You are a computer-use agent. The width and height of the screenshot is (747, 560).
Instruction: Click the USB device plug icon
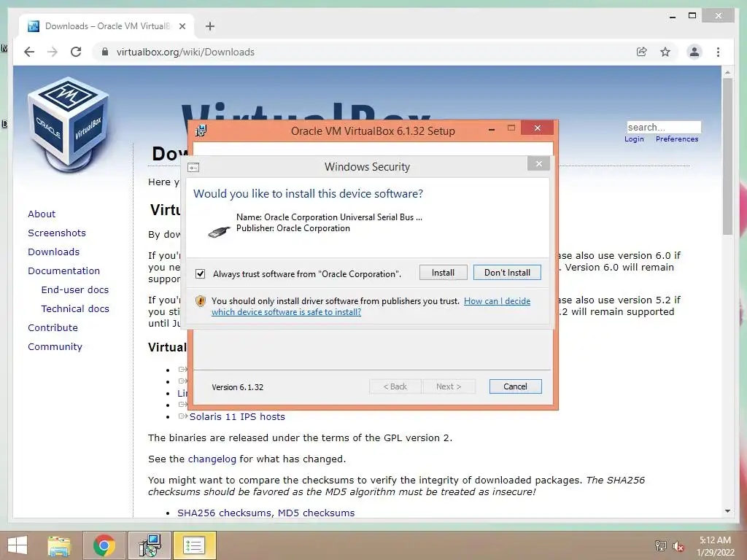point(219,232)
